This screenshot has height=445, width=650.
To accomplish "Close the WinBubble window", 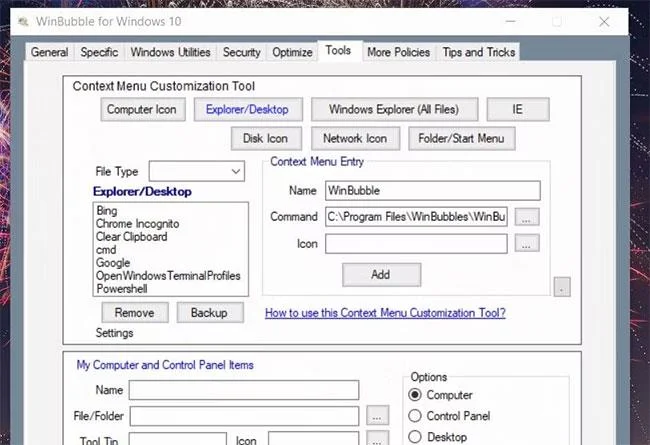I will (604, 22).
